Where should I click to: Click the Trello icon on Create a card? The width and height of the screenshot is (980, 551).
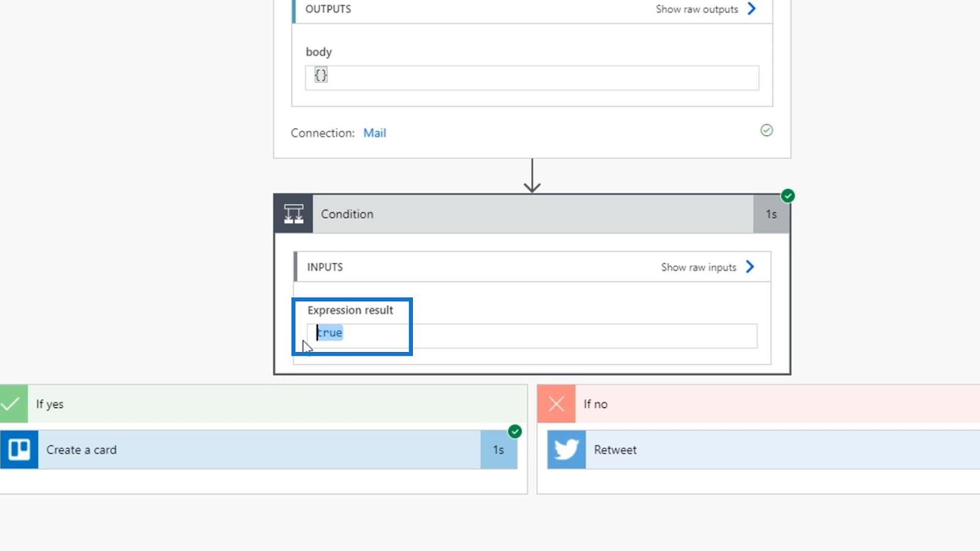[x=19, y=449]
